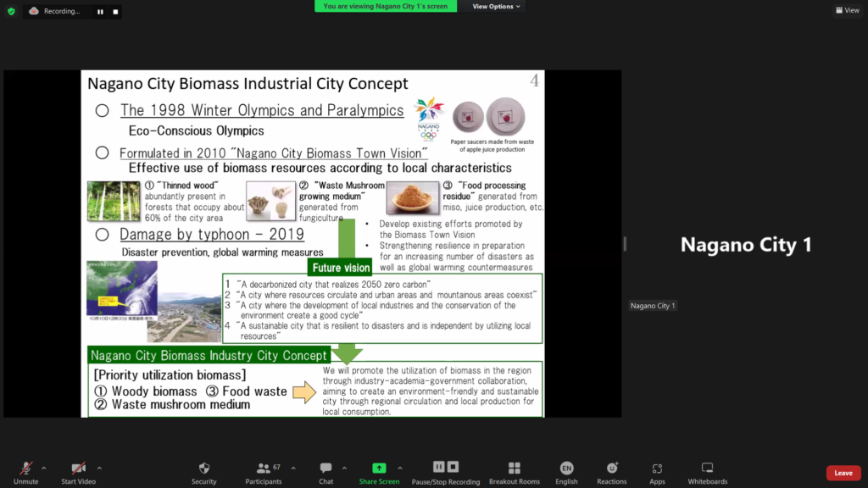Viewport: 868px width, 488px height.
Task: Stop recording using the top-left square button
Action: (116, 12)
